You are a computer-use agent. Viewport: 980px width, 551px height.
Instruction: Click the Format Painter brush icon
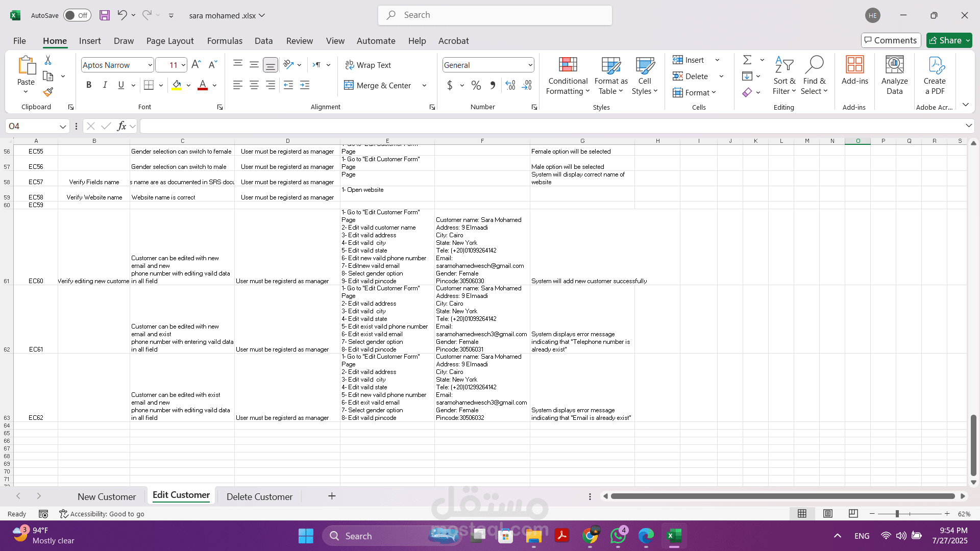click(48, 92)
